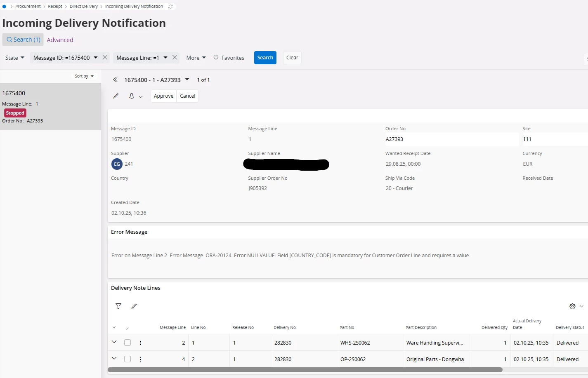Expand all rows using the header chevron

click(114, 328)
